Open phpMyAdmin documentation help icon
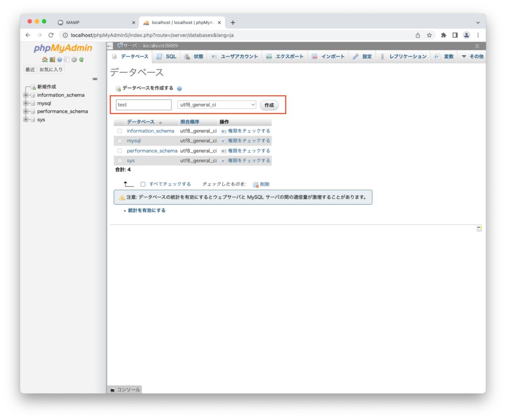The image size is (506, 420). click(59, 60)
